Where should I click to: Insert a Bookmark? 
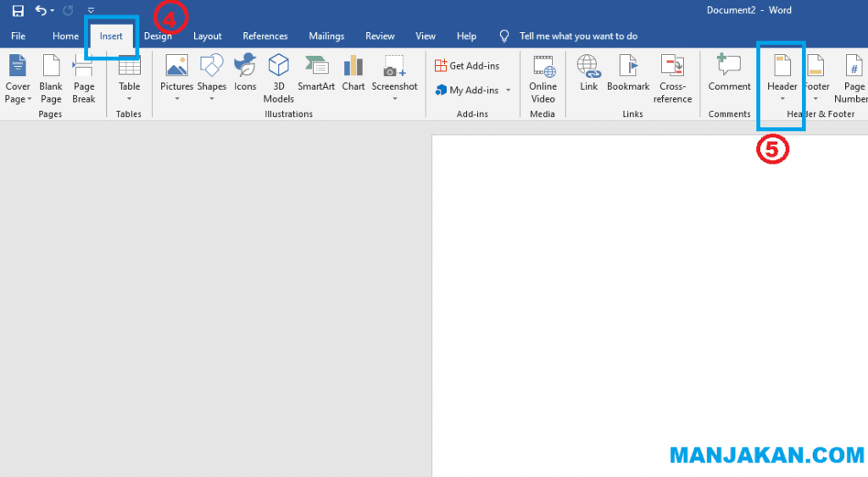point(628,73)
